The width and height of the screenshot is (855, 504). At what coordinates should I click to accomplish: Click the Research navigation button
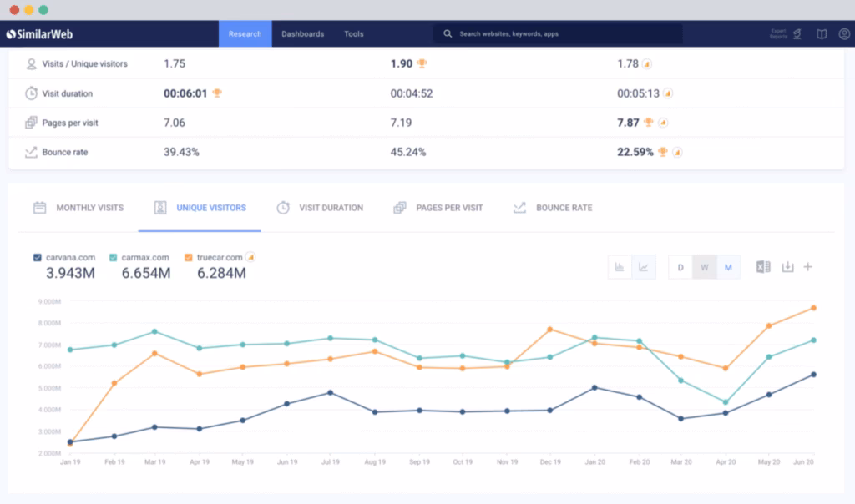tap(245, 34)
